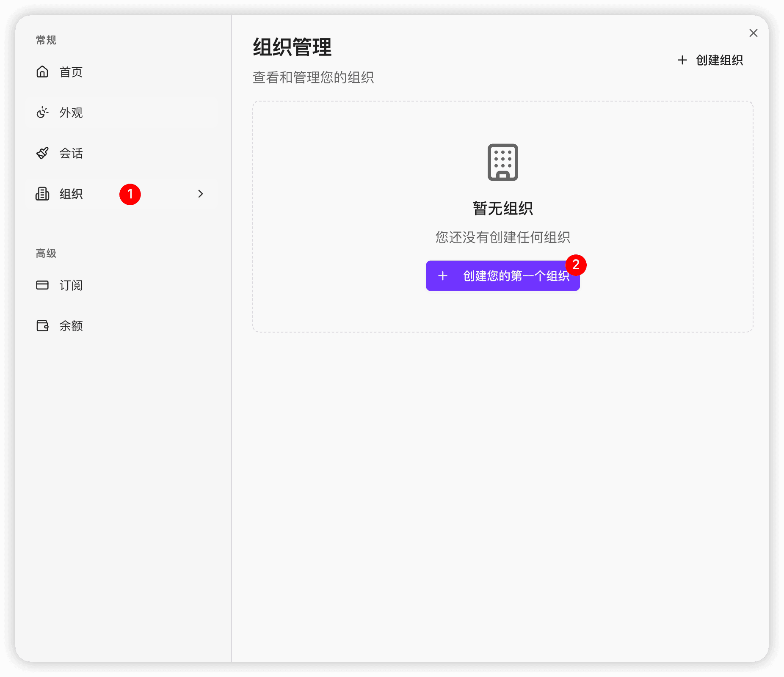Click the appearance (外观) icon
Screen dimensions: 784x677
[43, 113]
